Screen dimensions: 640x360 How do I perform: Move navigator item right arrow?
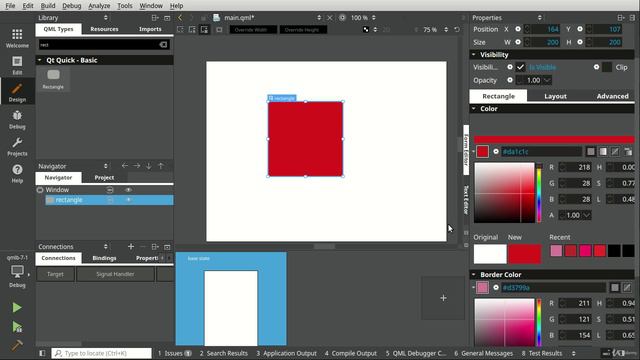click(x=137, y=166)
